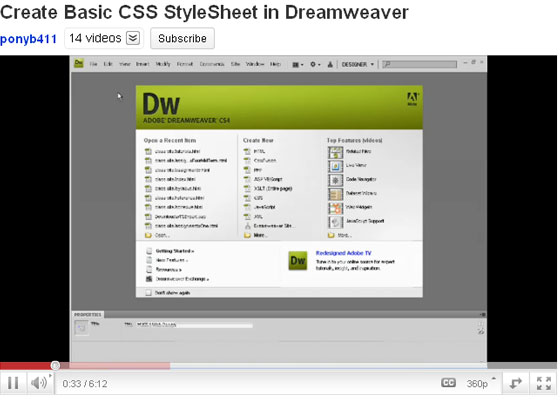This screenshot has width=560, height=400.
Task: Open New Features link
Action: pyautogui.click(x=171, y=260)
